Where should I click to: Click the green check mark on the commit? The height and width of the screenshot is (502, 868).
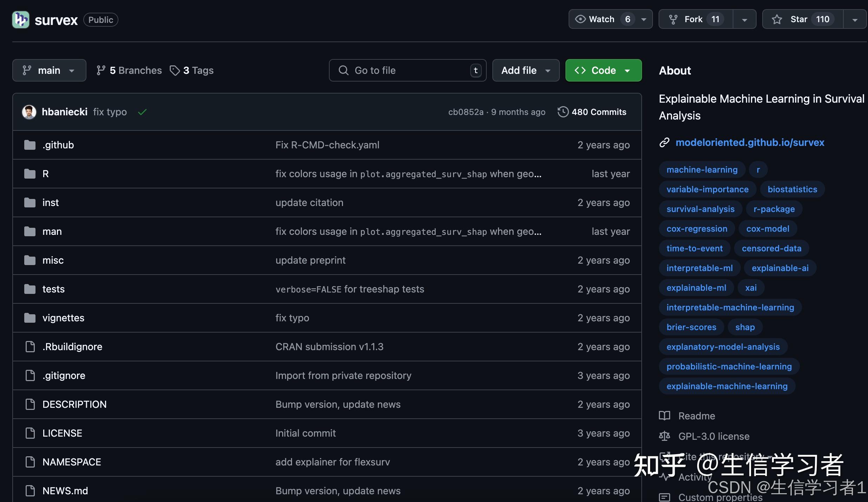(x=142, y=112)
